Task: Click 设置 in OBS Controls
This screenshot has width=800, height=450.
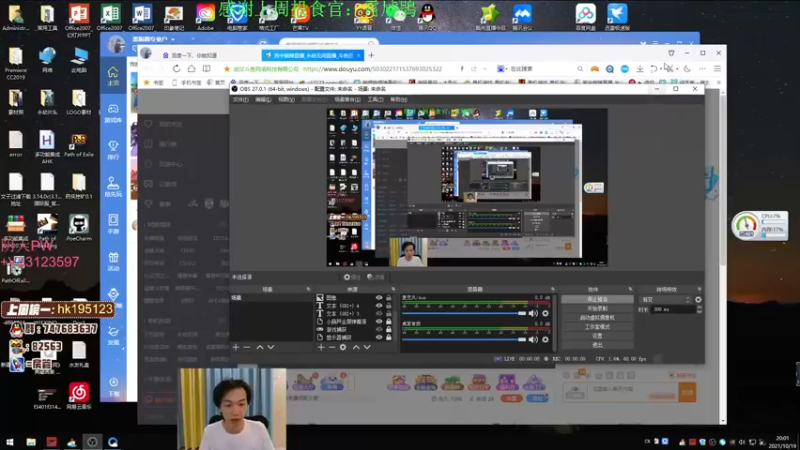Action: pos(597,336)
